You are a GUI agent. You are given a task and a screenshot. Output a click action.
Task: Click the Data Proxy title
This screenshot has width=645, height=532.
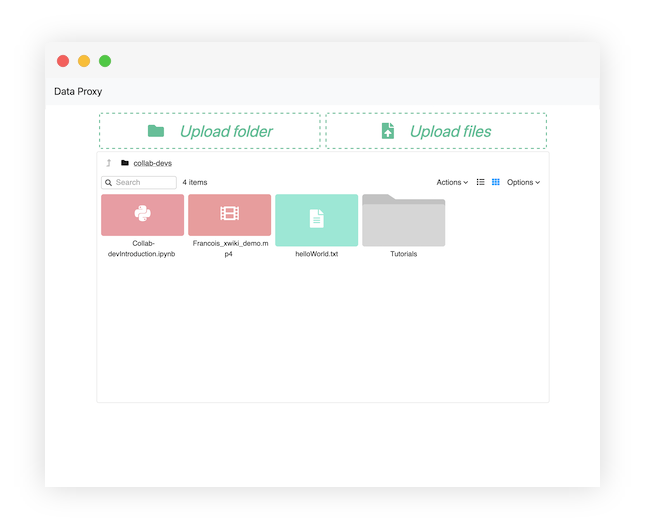[78, 92]
